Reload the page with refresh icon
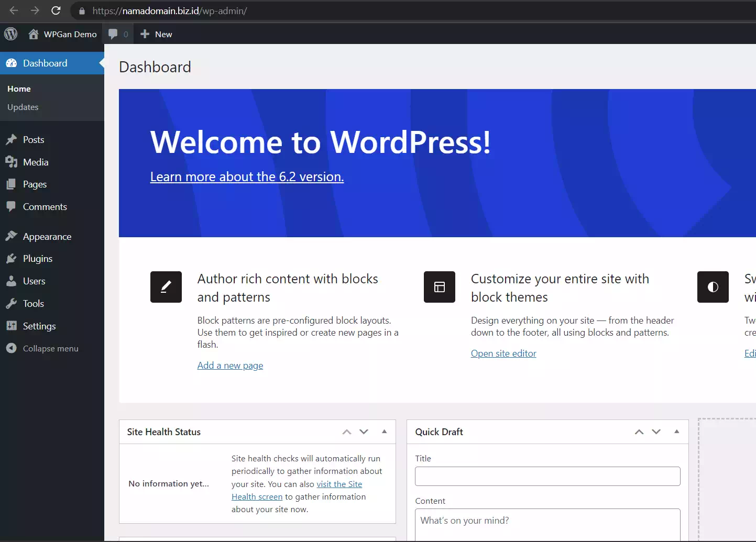Screen dimensions: 756x542 pos(56,10)
